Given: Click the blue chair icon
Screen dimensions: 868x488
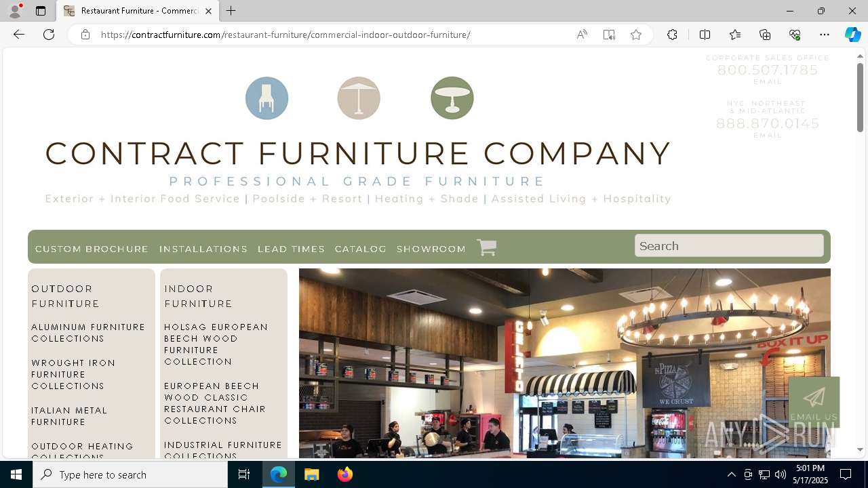Looking at the screenshot, I should point(267,98).
